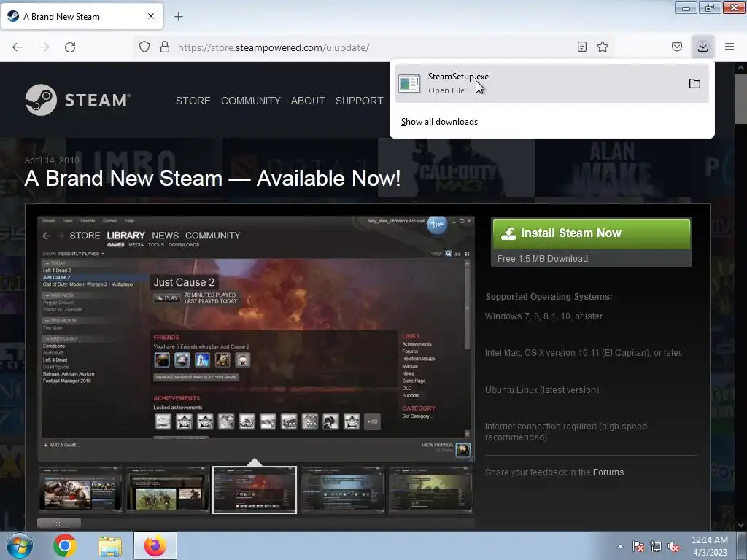The width and height of the screenshot is (747, 560).
Task: Click 'Ubuntu Linux (latest version).' text
Action: click(543, 390)
